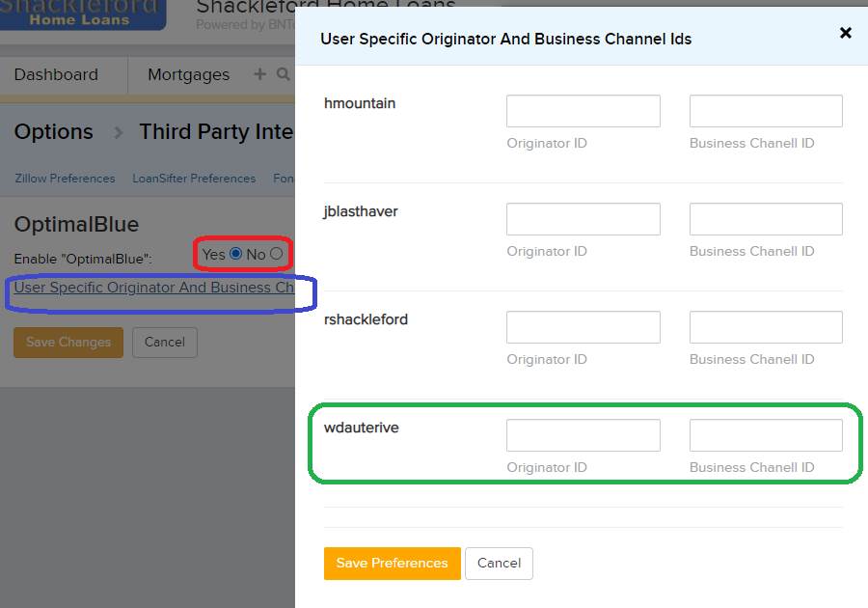868x608 pixels.
Task: Select Yes for Enable OptimalBlue
Action: tap(236, 254)
